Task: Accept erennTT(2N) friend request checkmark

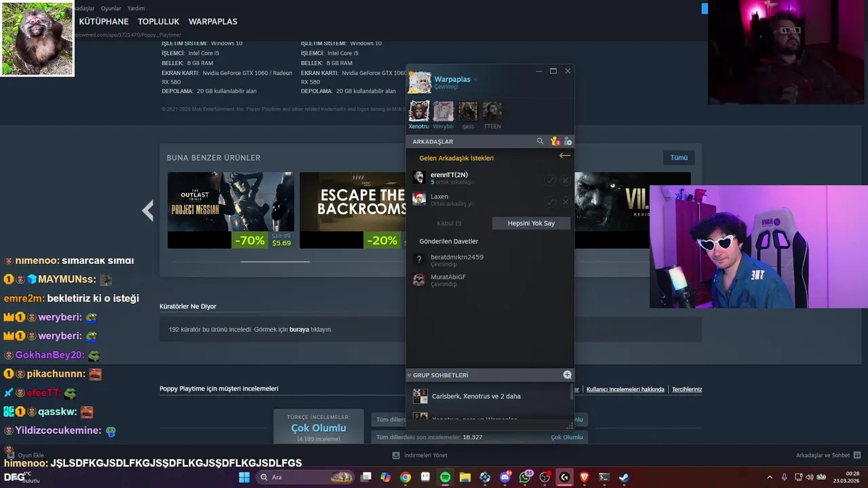Action: [550, 180]
